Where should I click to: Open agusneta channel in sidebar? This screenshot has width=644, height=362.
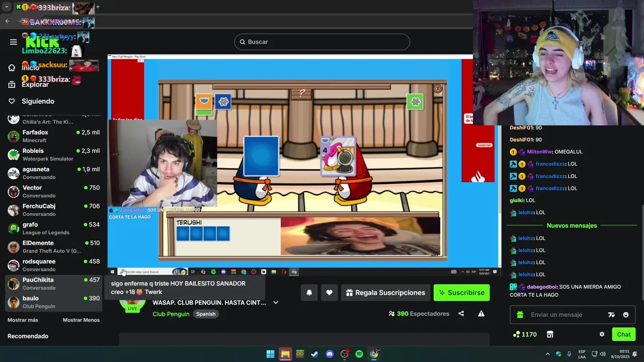click(x=53, y=173)
